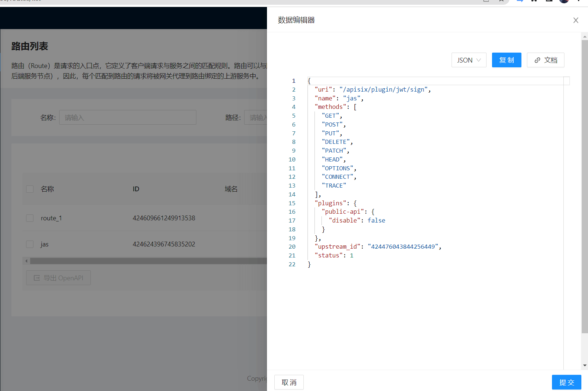Click the "TRACE" method entry
The image size is (588, 391).
click(x=334, y=186)
